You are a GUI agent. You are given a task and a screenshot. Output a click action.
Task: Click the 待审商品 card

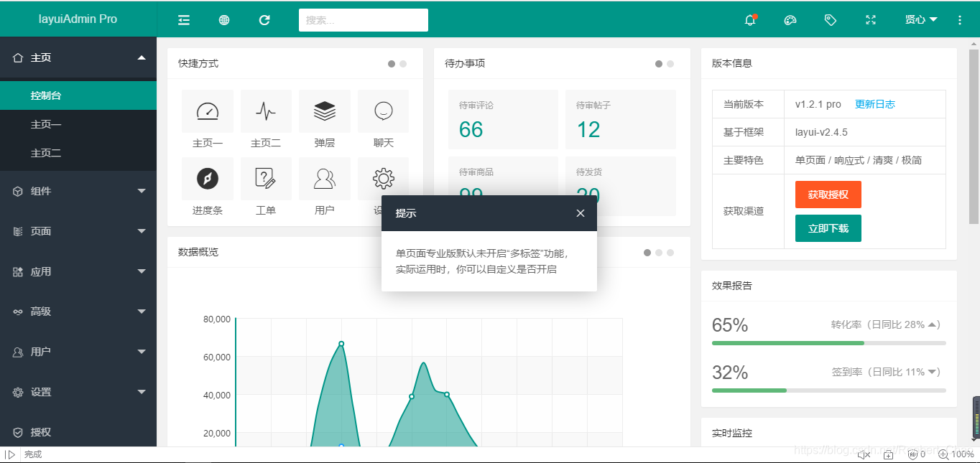(503, 176)
